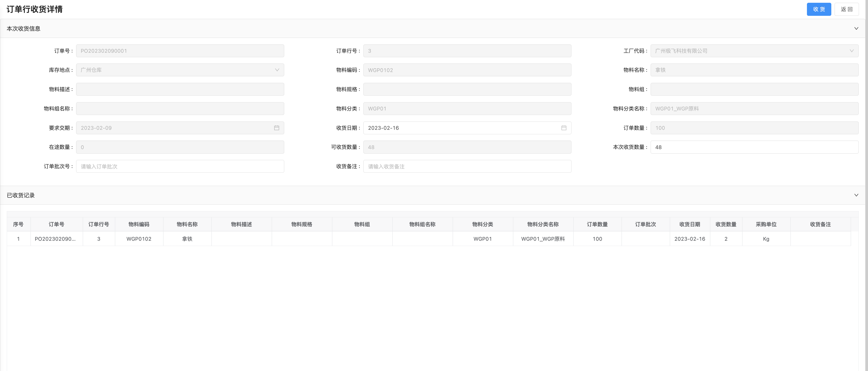Click the 收货日期 column header in table
This screenshot has width=868, height=371.
pyautogui.click(x=689, y=224)
